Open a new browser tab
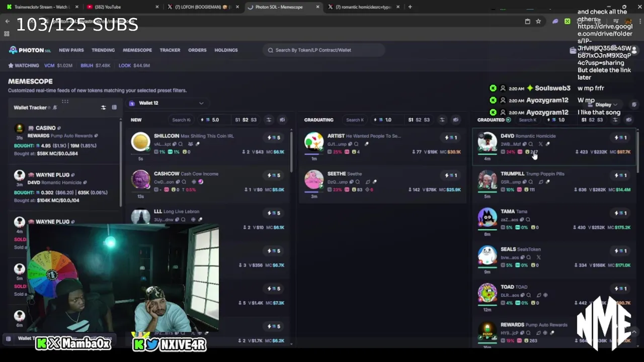This screenshot has width=644, height=362. [410, 7]
